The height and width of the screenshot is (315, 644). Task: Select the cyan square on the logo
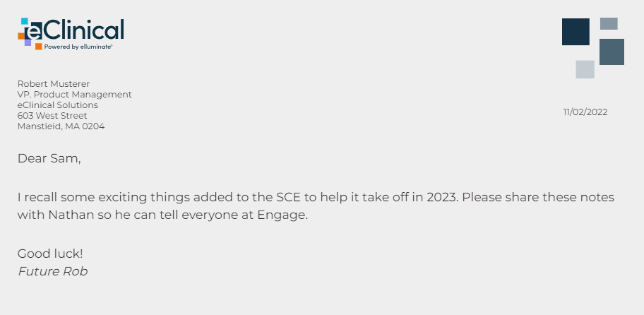click(25, 22)
